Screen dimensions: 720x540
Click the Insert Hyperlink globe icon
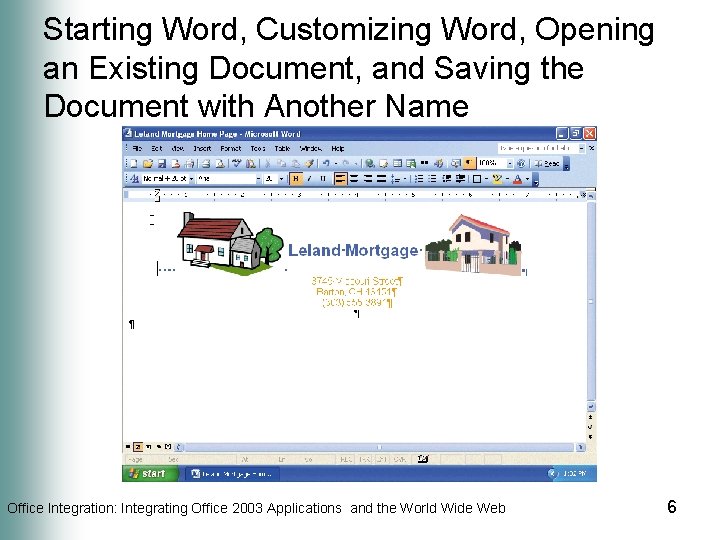(370, 163)
